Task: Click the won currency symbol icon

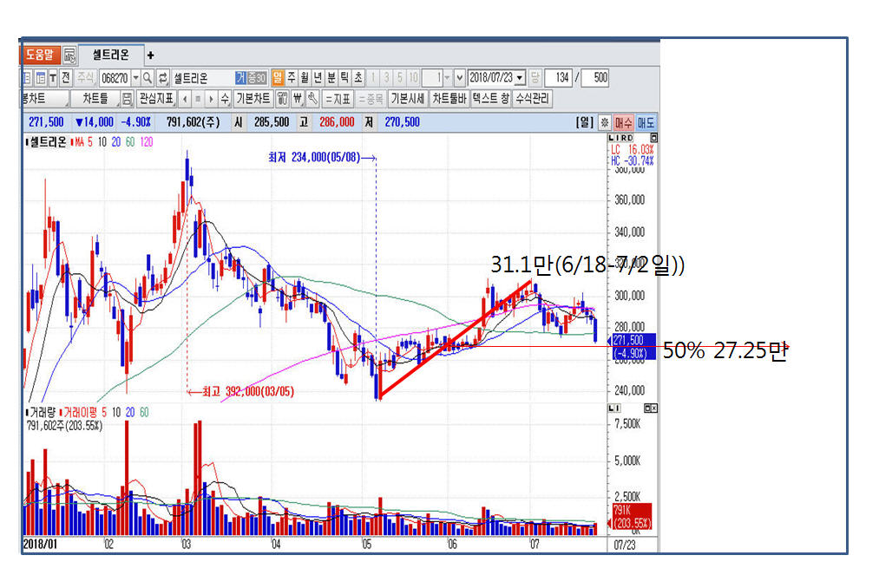Action: 298,98
